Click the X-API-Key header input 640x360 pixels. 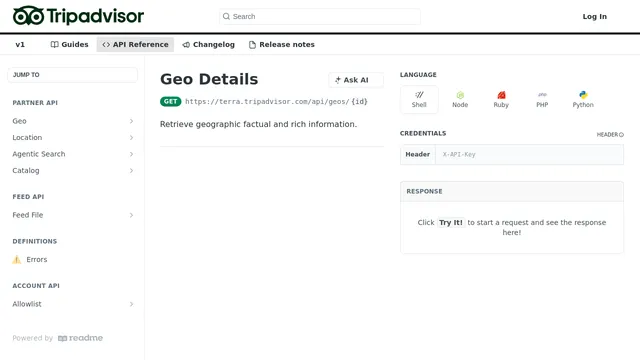pyautogui.click(x=529, y=155)
